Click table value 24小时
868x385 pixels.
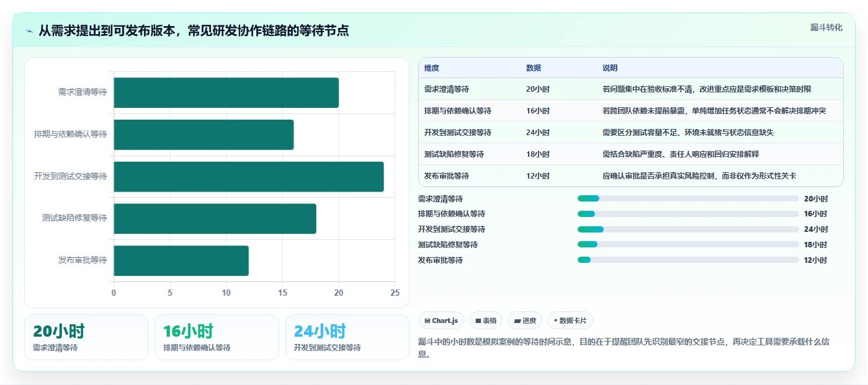(538, 133)
